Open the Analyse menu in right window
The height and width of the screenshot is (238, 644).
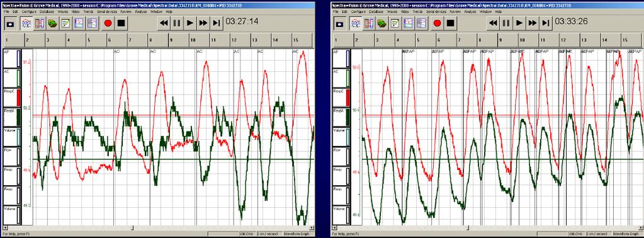pos(470,11)
